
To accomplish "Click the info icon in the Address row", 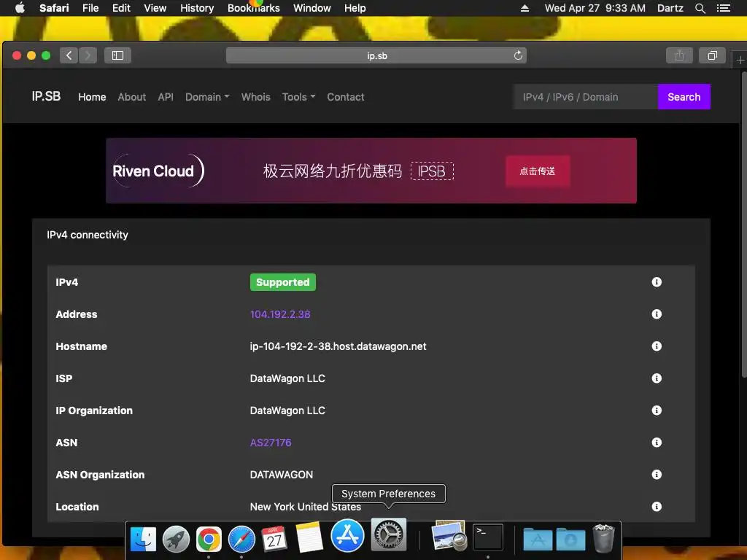I will (x=657, y=314).
